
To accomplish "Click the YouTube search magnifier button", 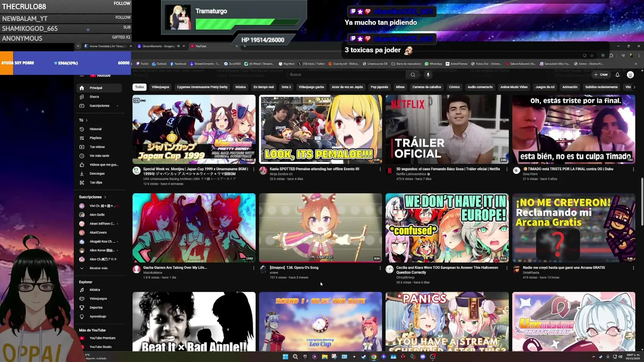I will point(413,74).
